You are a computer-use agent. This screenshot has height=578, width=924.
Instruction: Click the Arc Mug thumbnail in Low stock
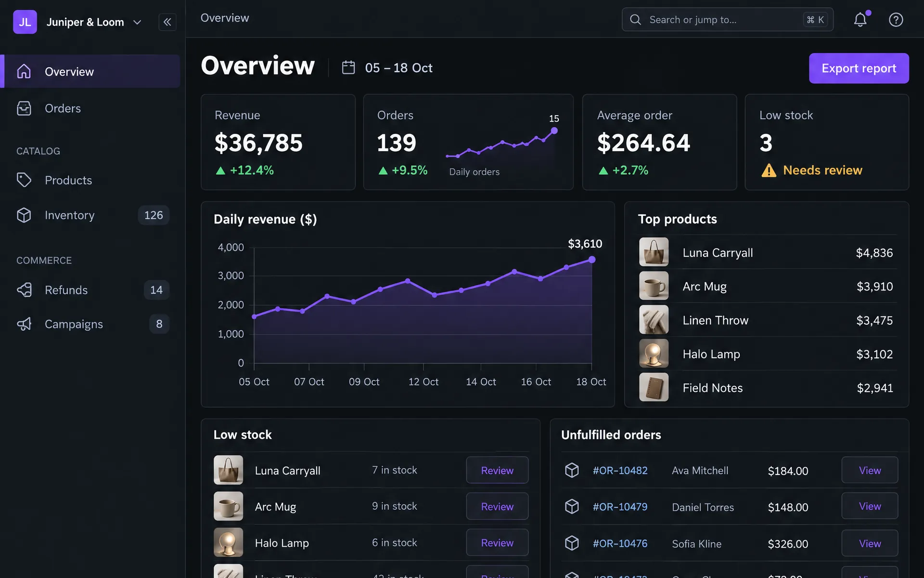click(x=228, y=506)
